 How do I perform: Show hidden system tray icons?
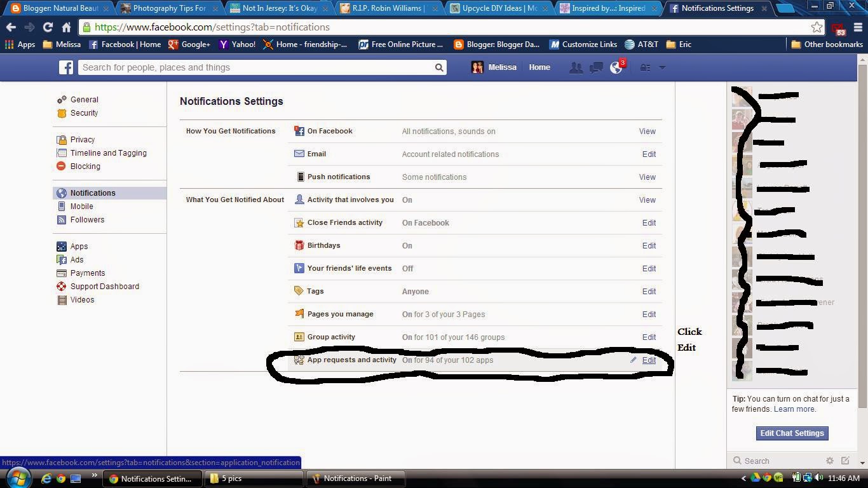pos(743,478)
